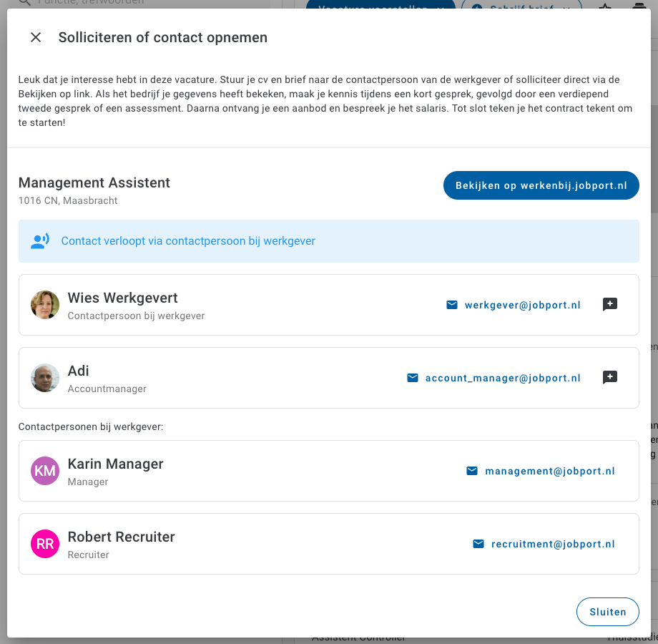The width and height of the screenshot is (658, 644).
Task: Click Wies Werkgevert profile photo
Action: click(45, 305)
